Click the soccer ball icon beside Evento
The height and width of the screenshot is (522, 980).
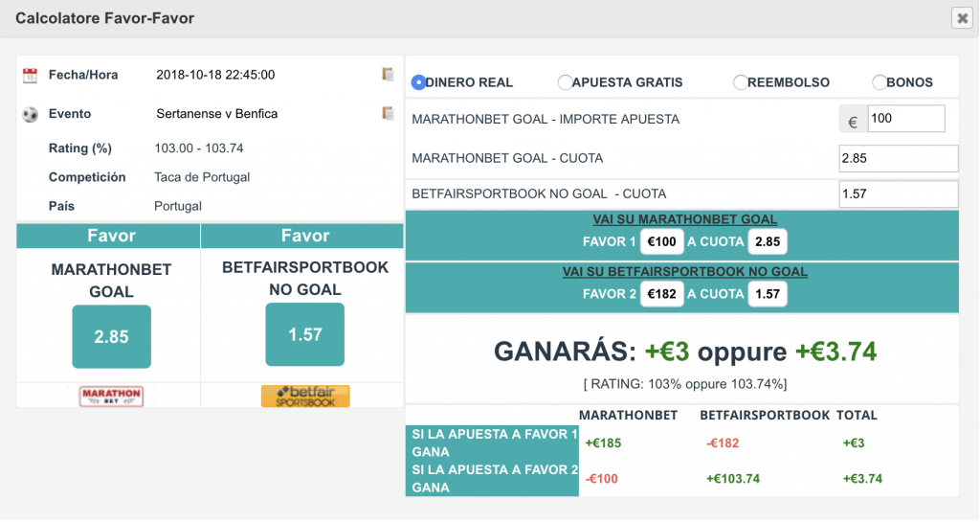click(30, 114)
